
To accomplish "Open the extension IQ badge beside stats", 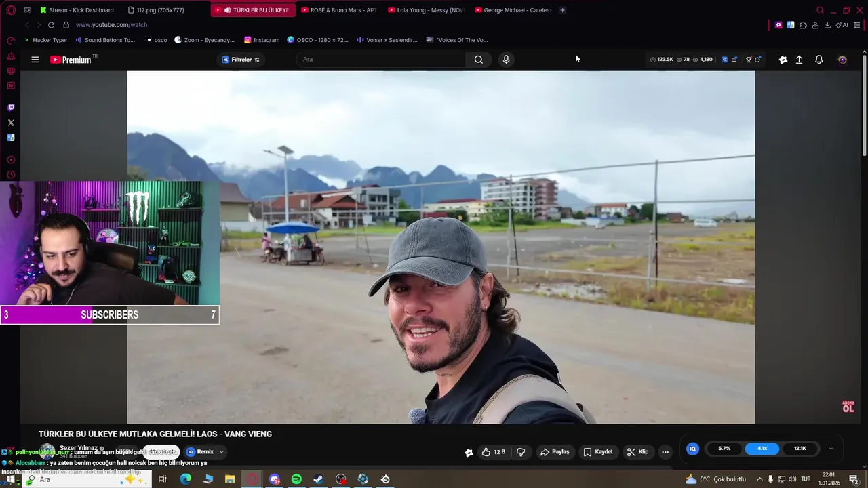I will pos(724,60).
